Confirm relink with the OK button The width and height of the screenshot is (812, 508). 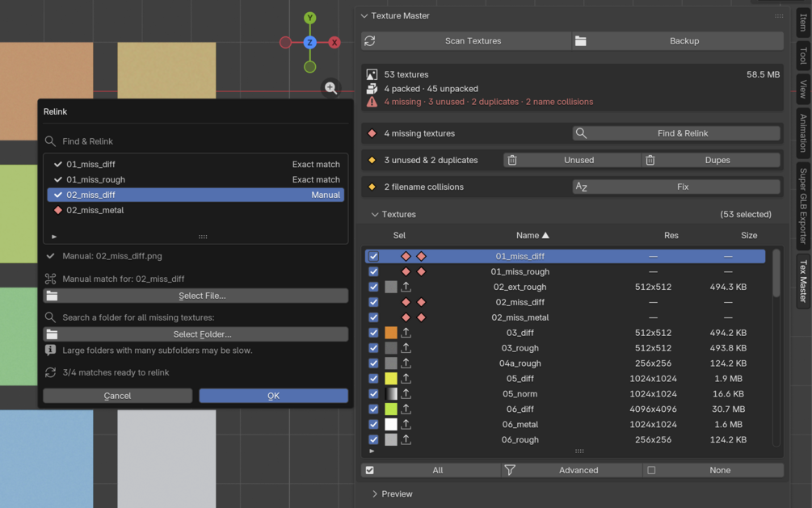tap(273, 396)
